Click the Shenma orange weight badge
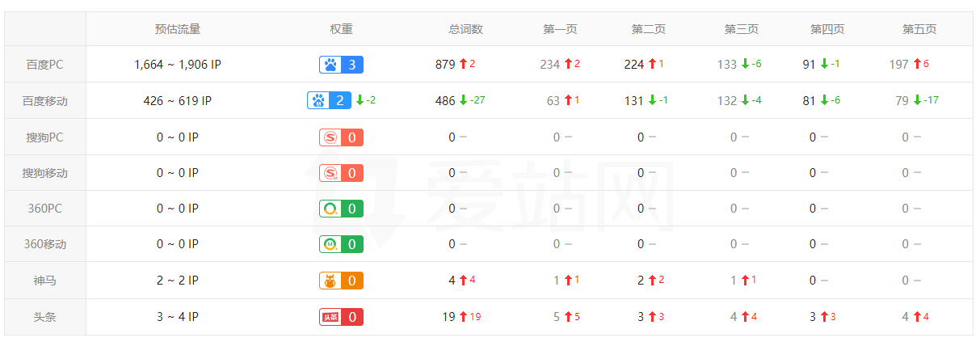Viewport: 980px width, 342px height. point(341,281)
